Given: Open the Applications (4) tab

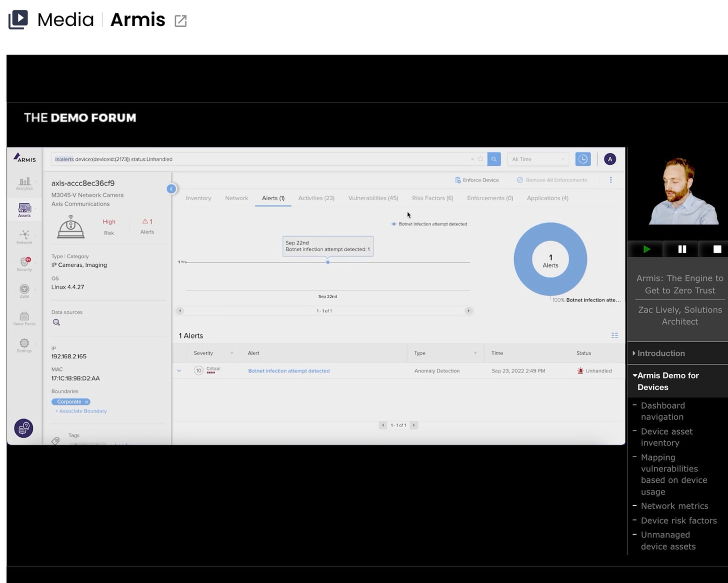Looking at the screenshot, I should (547, 198).
